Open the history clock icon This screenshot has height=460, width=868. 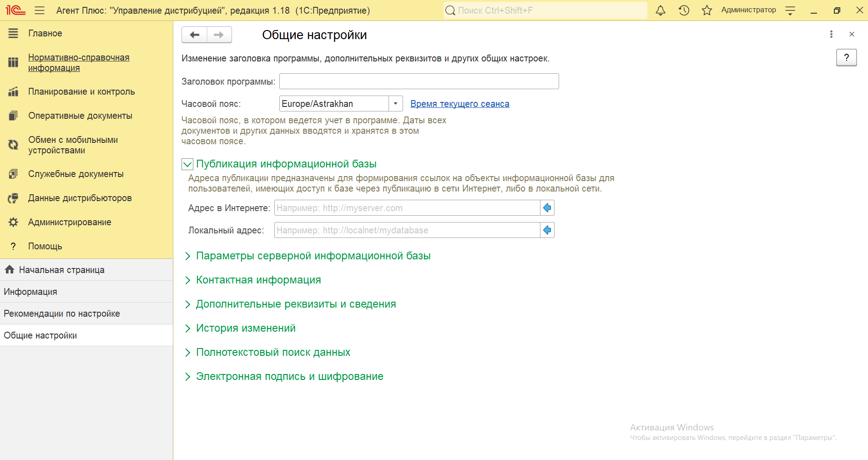[684, 10]
